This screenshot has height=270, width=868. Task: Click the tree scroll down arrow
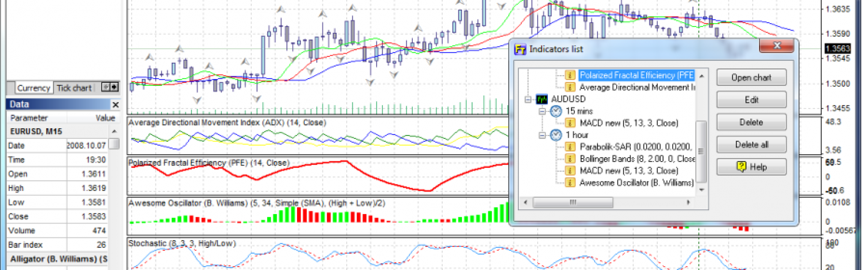pyautogui.click(x=701, y=190)
